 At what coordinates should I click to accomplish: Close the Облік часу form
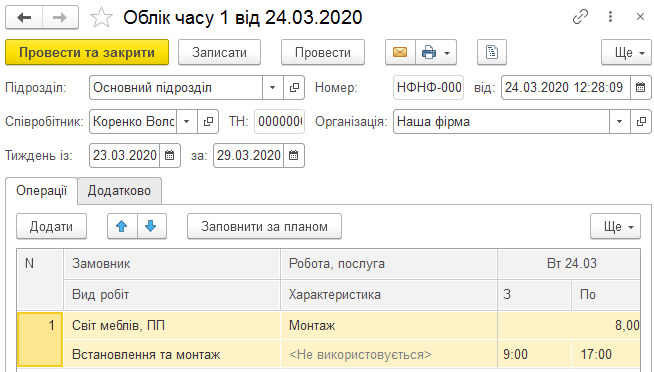(x=640, y=17)
